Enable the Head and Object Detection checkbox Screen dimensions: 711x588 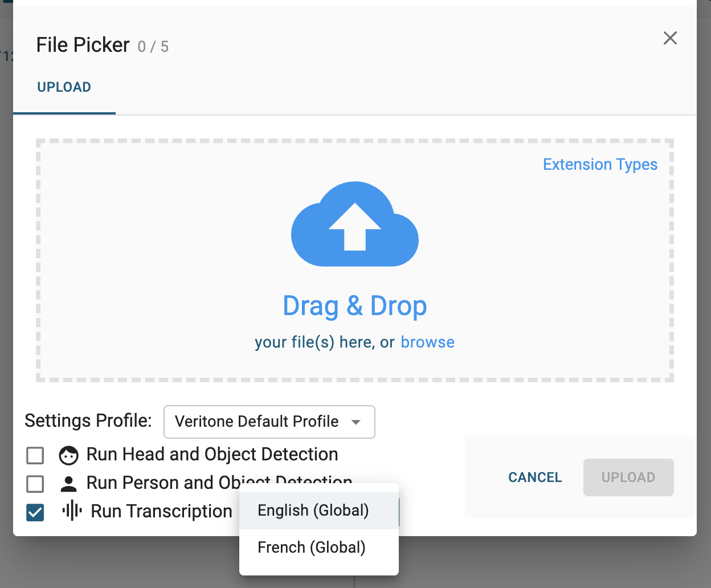click(35, 455)
